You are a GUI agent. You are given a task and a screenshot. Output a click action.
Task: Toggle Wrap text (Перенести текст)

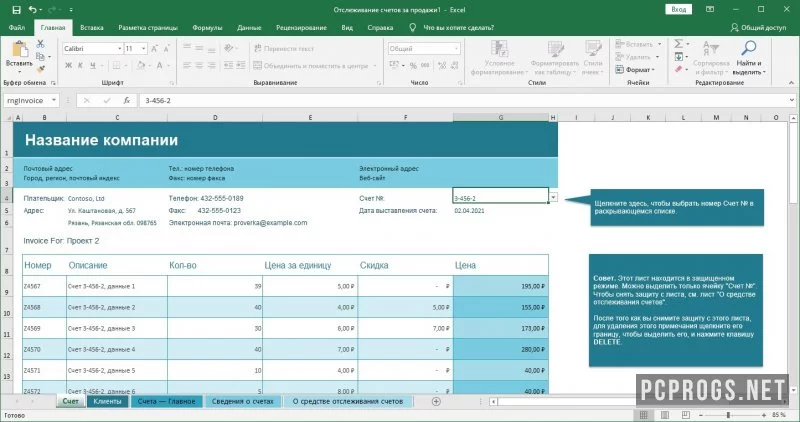coord(284,48)
